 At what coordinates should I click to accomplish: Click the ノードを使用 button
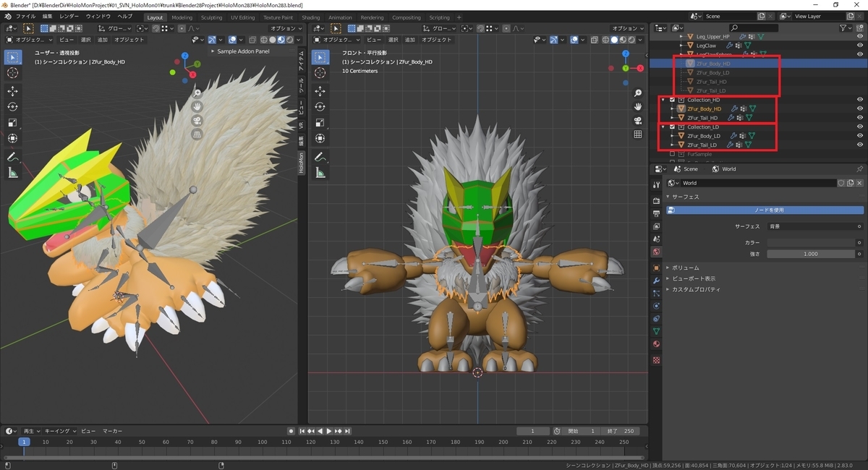(765, 210)
